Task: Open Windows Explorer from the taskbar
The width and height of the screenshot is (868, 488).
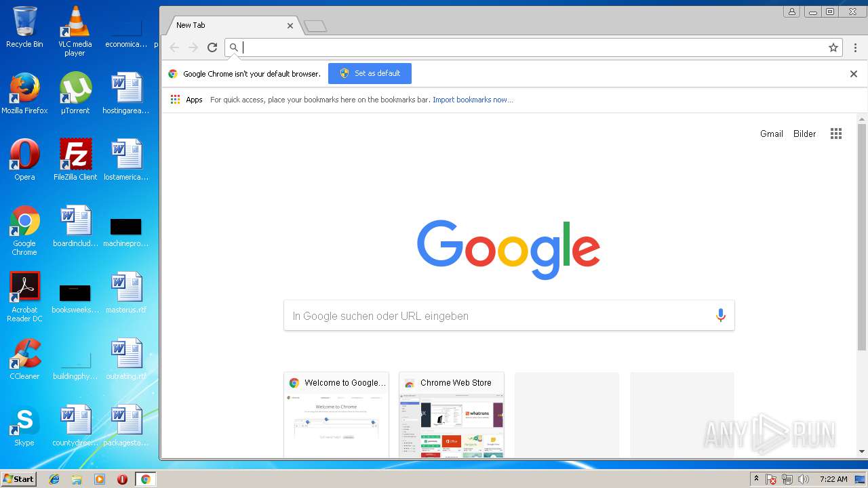Action: [x=77, y=479]
